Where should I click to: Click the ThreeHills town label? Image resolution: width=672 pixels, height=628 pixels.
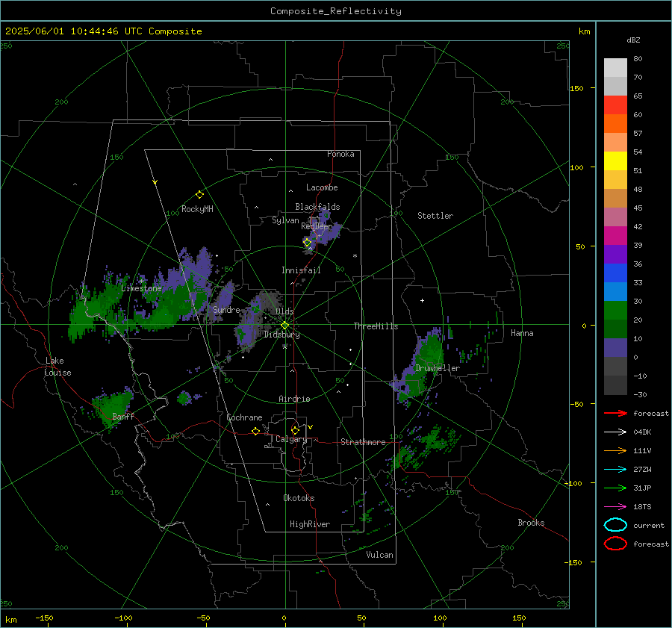click(x=376, y=326)
